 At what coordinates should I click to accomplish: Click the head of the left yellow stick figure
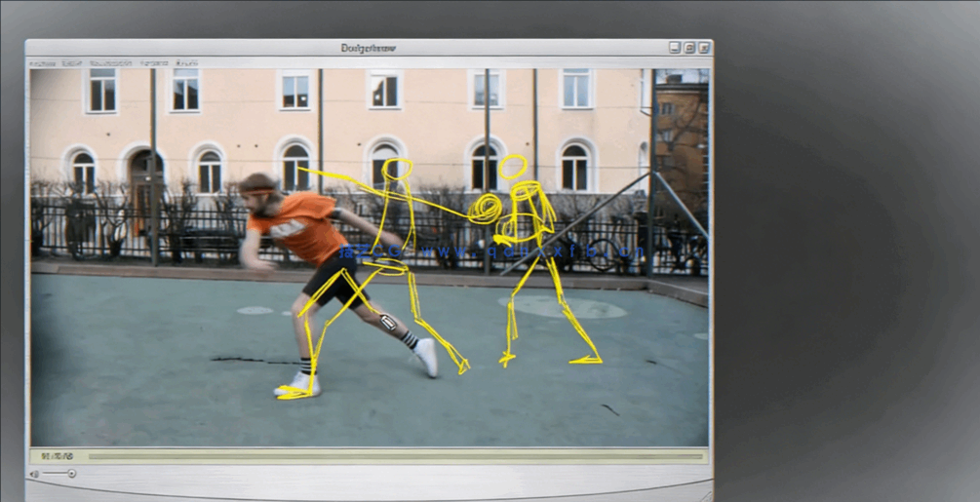coord(396,169)
